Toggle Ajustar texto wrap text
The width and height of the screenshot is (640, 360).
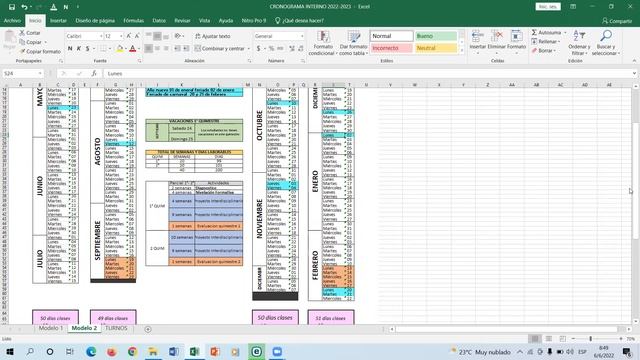(x=213, y=36)
